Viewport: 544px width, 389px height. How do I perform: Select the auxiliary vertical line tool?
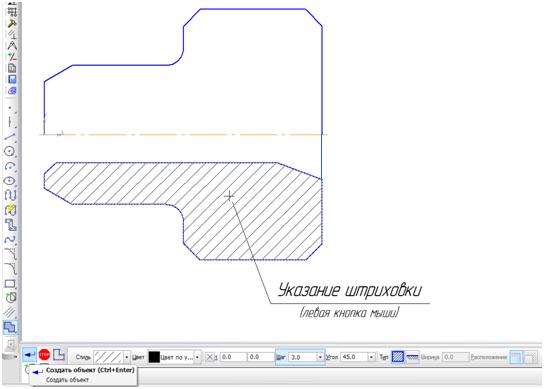pyautogui.click(x=10, y=122)
